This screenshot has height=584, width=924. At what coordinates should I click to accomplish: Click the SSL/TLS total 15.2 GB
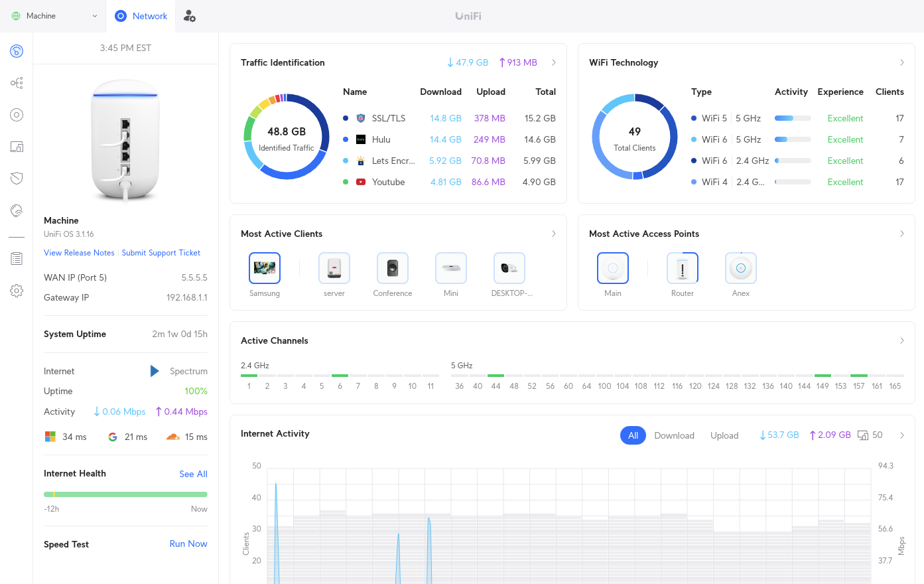(540, 118)
